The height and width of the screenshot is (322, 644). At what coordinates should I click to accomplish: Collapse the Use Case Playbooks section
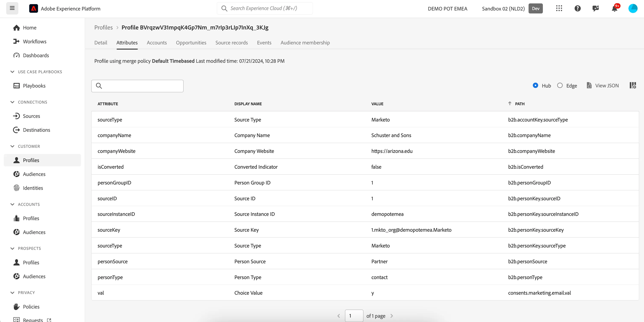[x=12, y=72]
